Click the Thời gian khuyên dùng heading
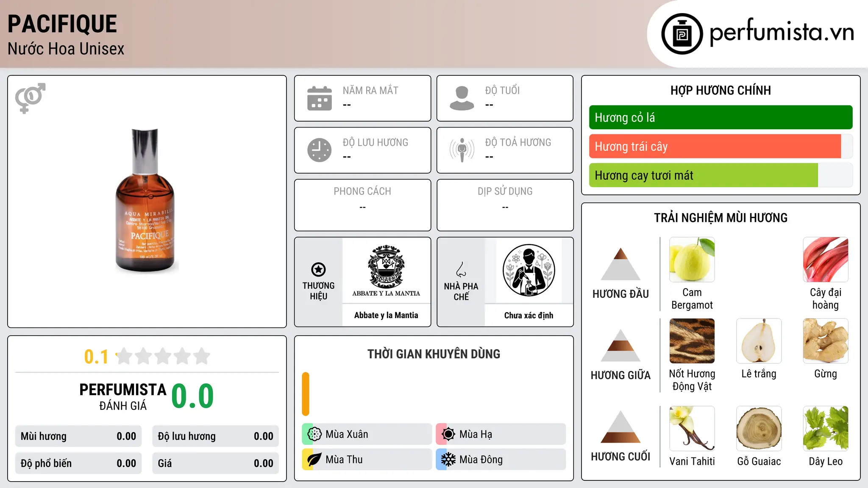Image resolution: width=868 pixels, height=488 pixels. (x=434, y=354)
